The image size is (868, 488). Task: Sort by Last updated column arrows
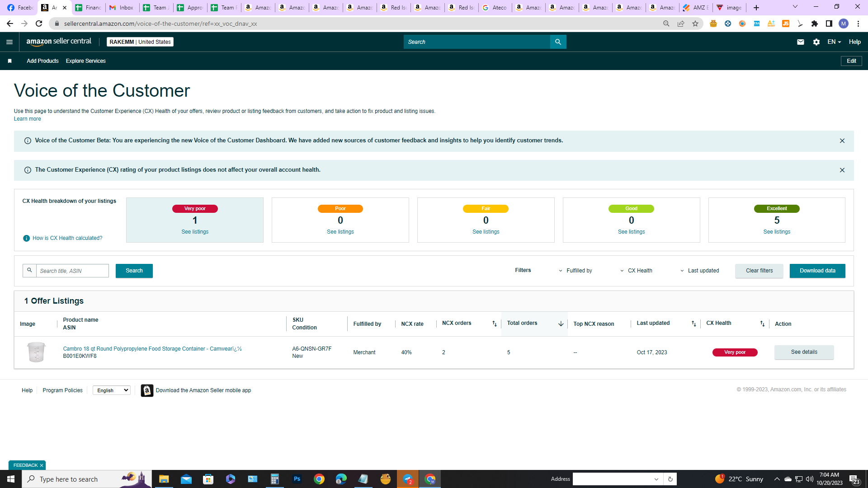pos(694,324)
